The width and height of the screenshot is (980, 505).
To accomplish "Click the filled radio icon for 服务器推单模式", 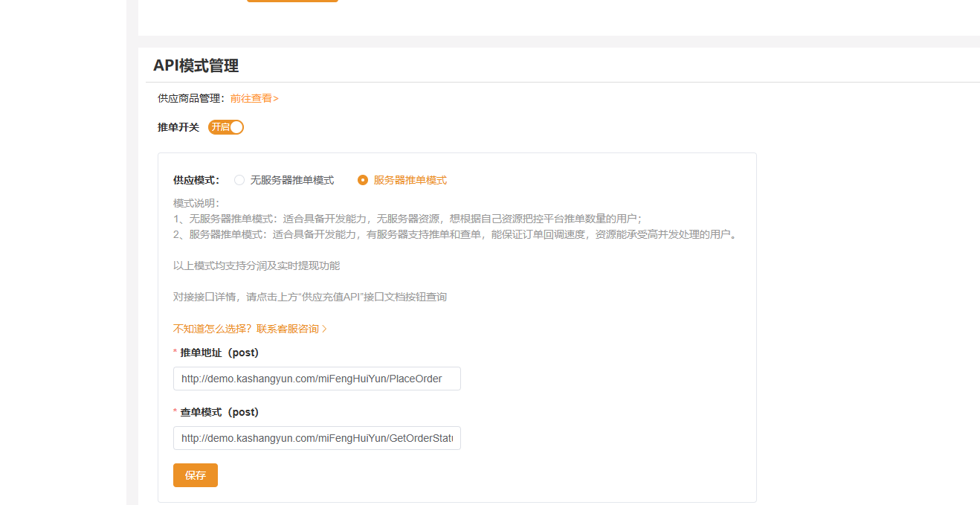I will point(362,179).
